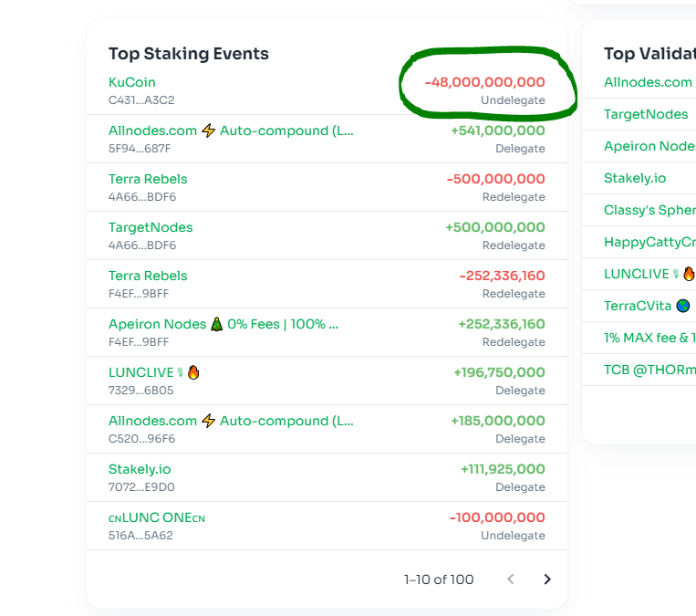Open Terra Rebels link in the -500,000,000 row
696x616 pixels.
click(148, 179)
